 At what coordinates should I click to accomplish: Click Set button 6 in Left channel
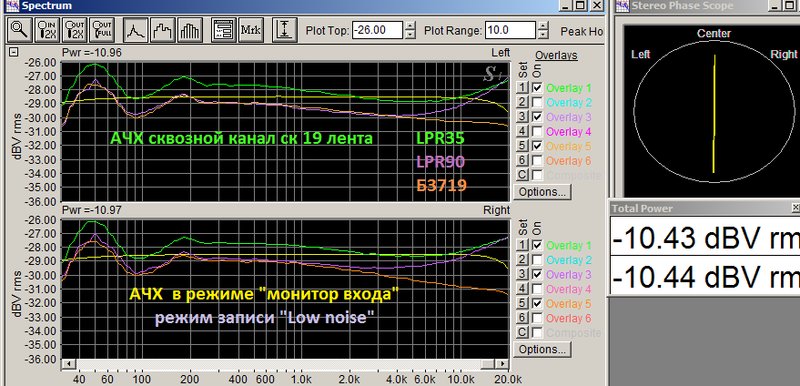[521, 161]
